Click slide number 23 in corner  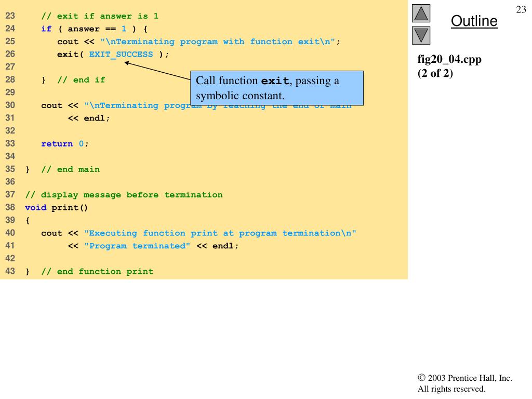pyautogui.click(x=521, y=9)
